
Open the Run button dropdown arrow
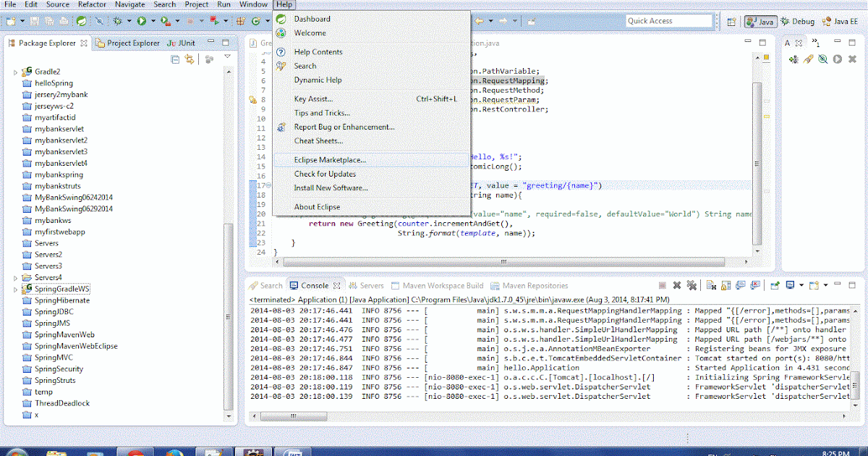tap(153, 22)
